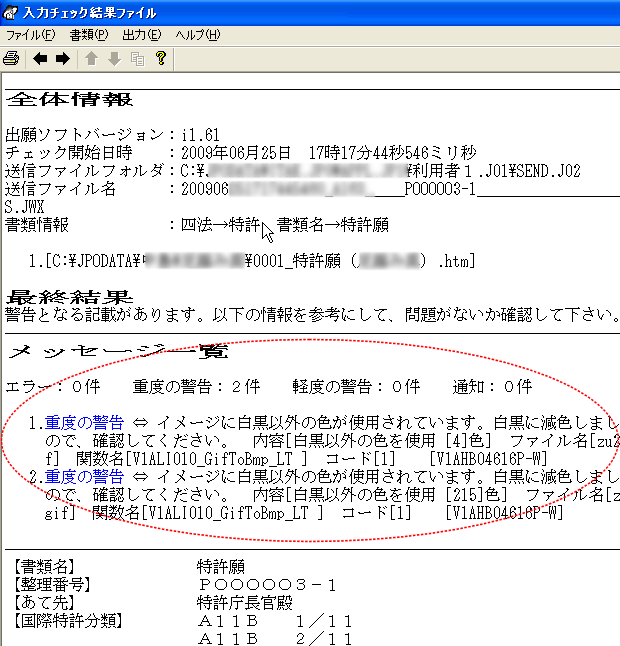Open the ヘルプ(H) menu
Screen dimensions: 620x646
pos(198,35)
